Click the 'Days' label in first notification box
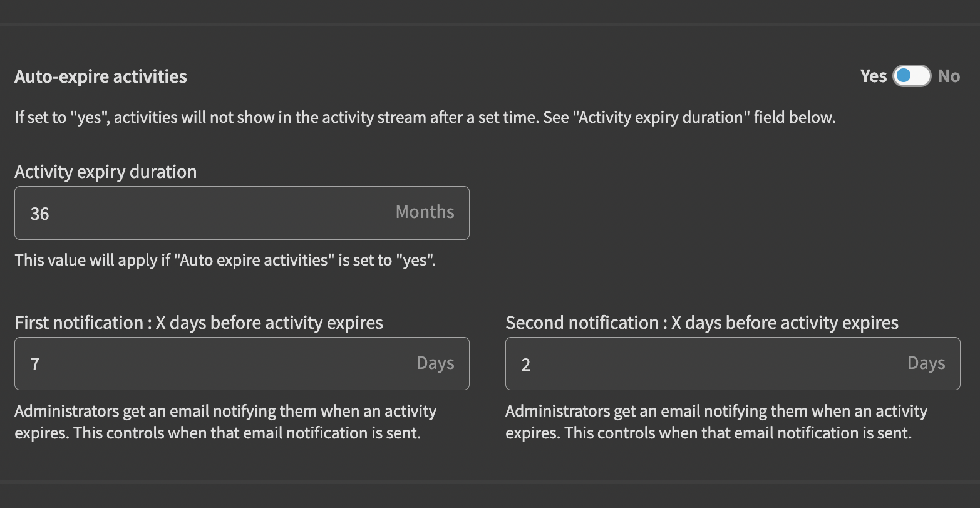 [435, 363]
